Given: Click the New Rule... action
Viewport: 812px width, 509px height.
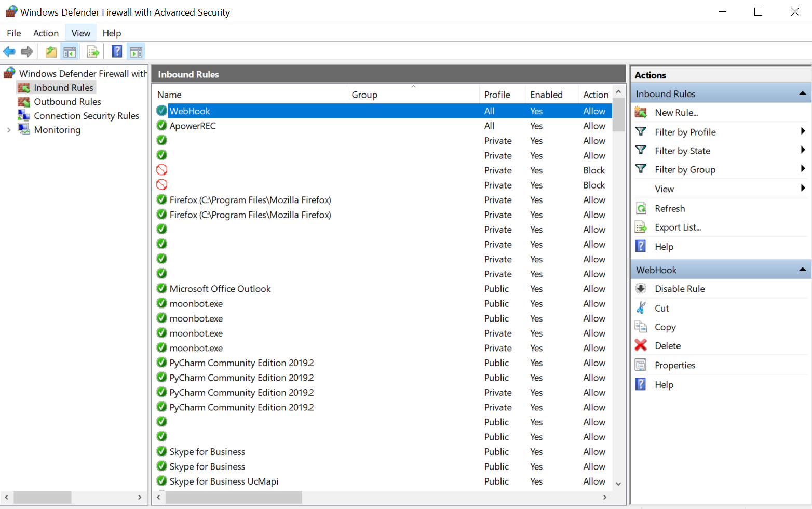Looking at the screenshot, I should point(676,113).
